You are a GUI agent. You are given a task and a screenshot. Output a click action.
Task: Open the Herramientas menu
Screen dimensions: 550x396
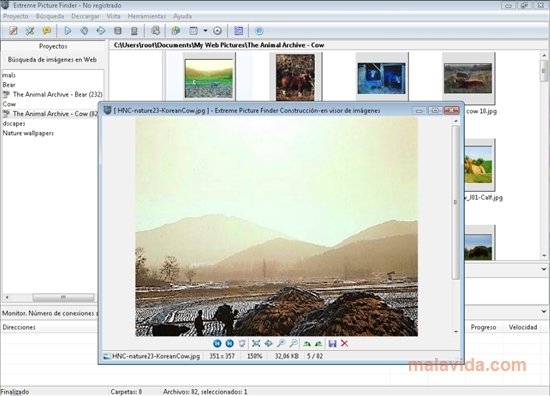coord(147,16)
